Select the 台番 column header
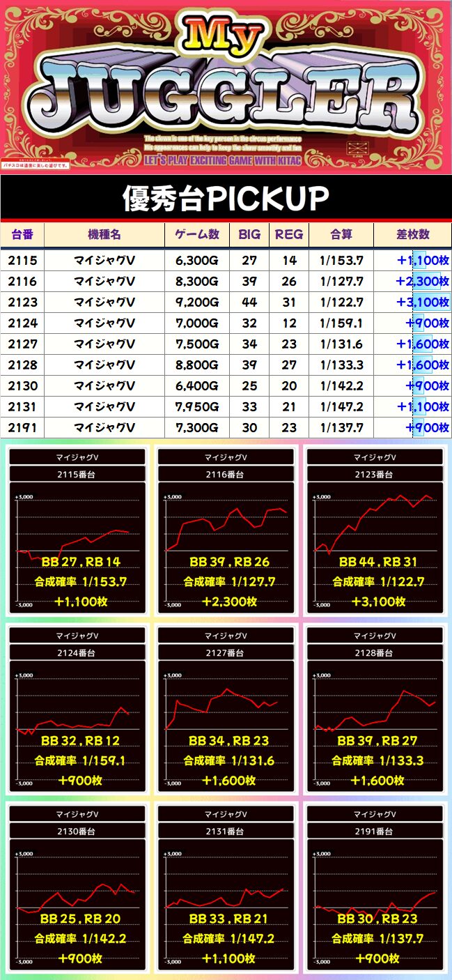The image size is (452, 980). pyautogui.click(x=22, y=235)
